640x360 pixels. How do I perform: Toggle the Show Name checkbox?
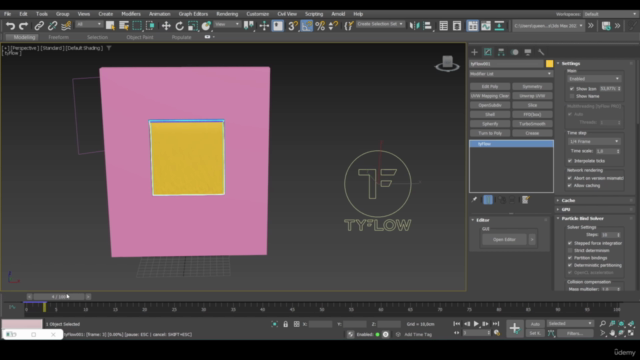point(572,96)
